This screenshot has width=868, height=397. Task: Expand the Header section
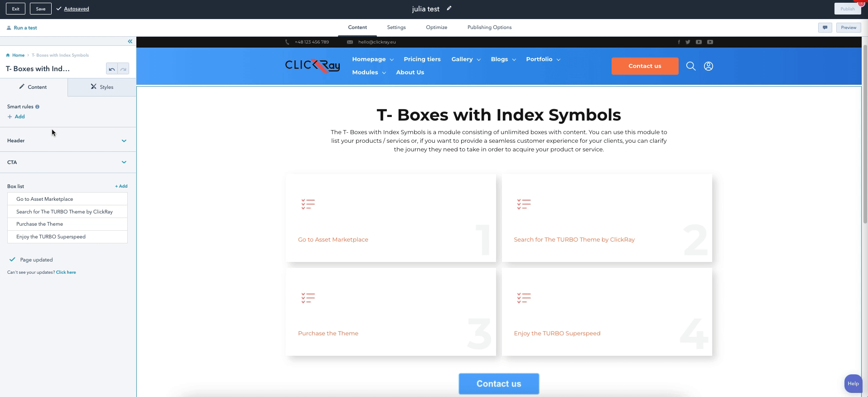[x=68, y=140]
